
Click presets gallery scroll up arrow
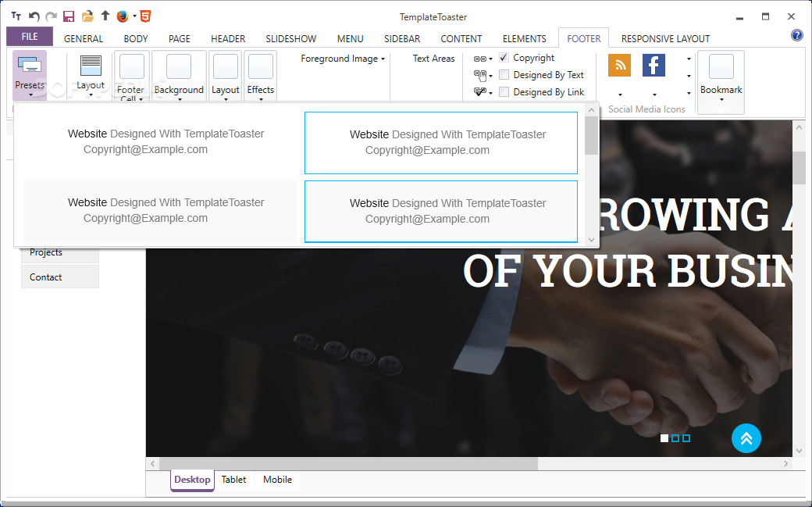click(591, 110)
